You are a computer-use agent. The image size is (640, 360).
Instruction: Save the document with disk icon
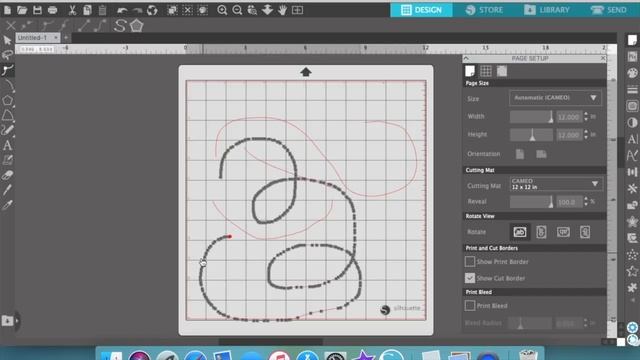37,10
